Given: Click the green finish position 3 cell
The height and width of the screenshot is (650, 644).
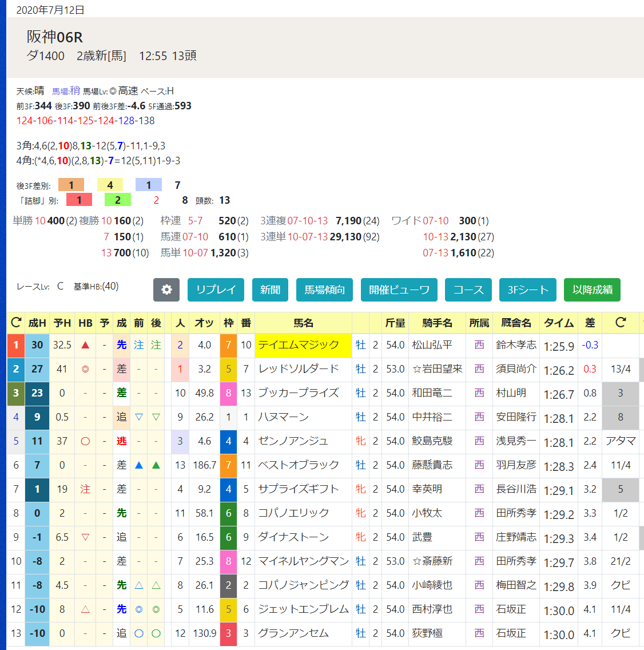Looking at the screenshot, I should pyautogui.click(x=16, y=393).
